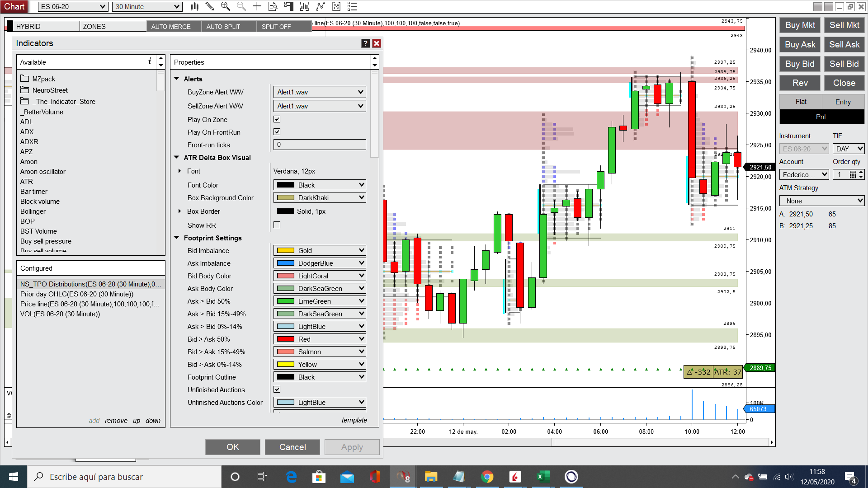Uncheck the Play On Zone checkbox
The height and width of the screenshot is (488, 868).
point(277,119)
